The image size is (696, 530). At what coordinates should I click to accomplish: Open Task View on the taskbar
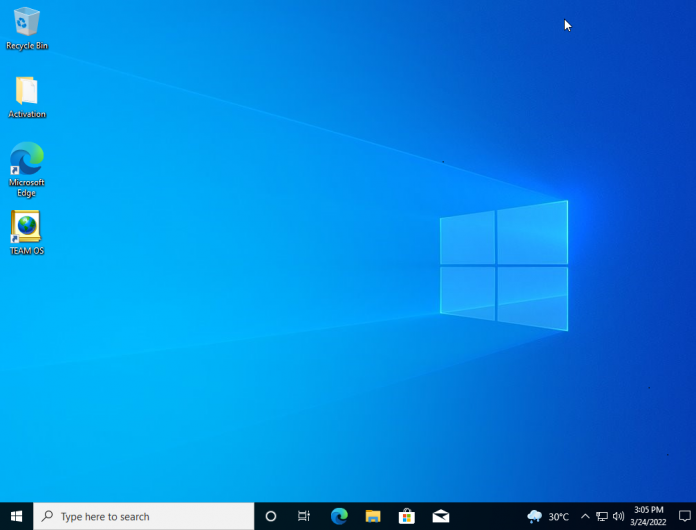coord(304,516)
